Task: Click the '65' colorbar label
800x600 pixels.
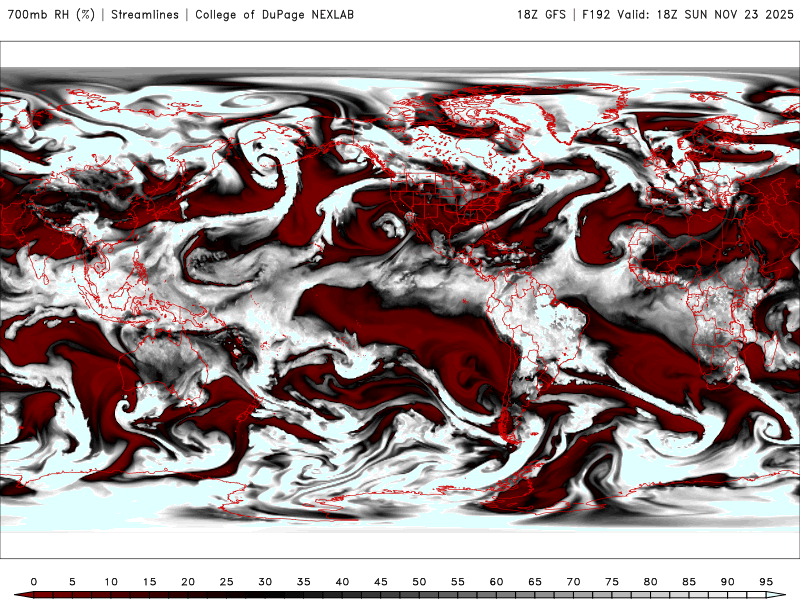Action: pyautogui.click(x=535, y=582)
